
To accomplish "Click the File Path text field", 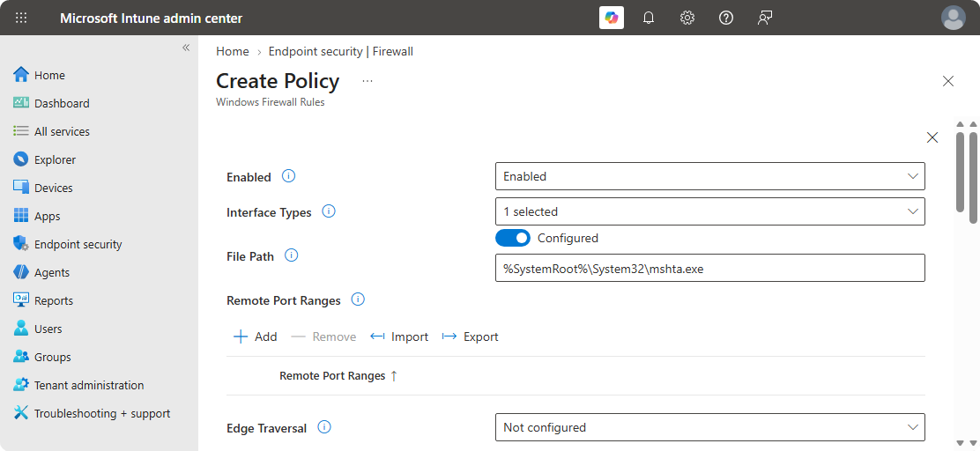I will click(710, 268).
